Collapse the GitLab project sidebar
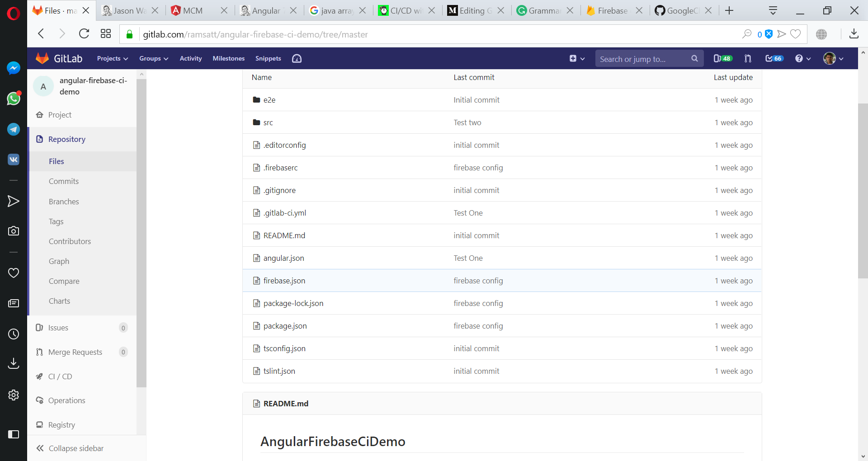The image size is (868, 461). click(x=75, y=448)
